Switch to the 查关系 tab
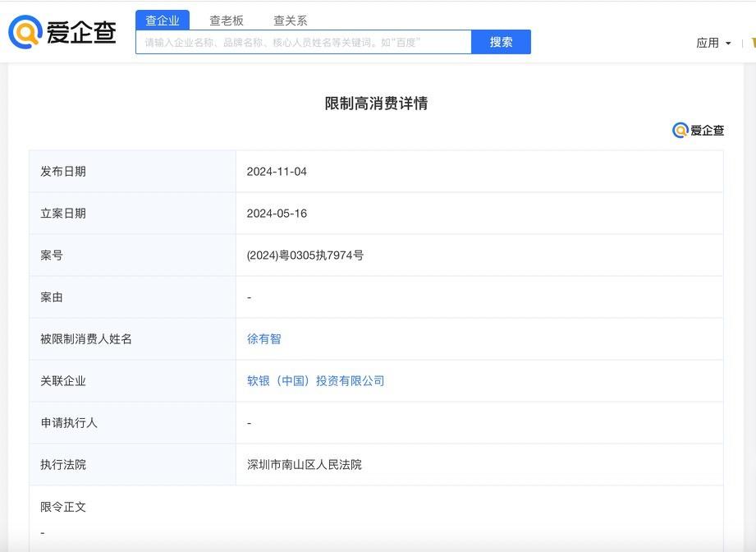 290,21
